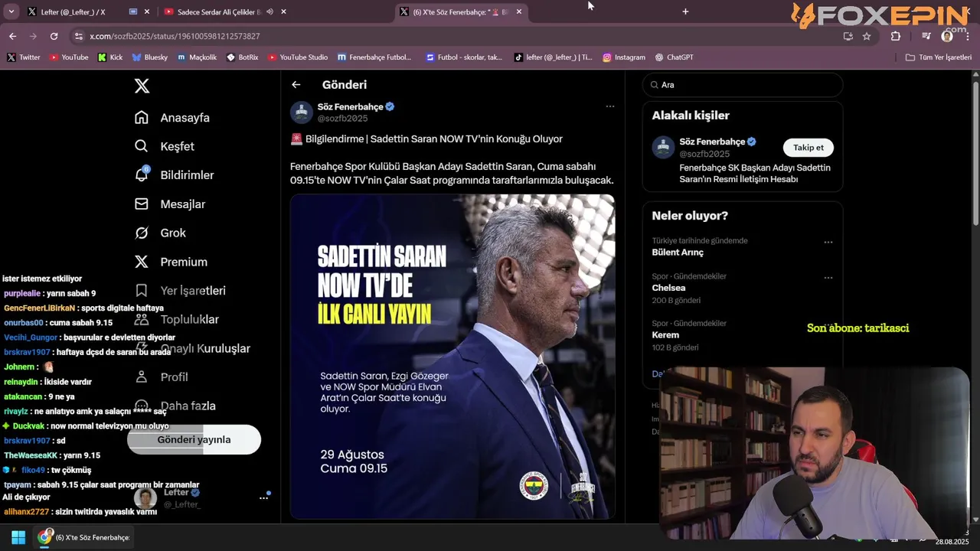The image size is (980, 551).
Task: Open the BotRix bookmark
Action: 243,57
